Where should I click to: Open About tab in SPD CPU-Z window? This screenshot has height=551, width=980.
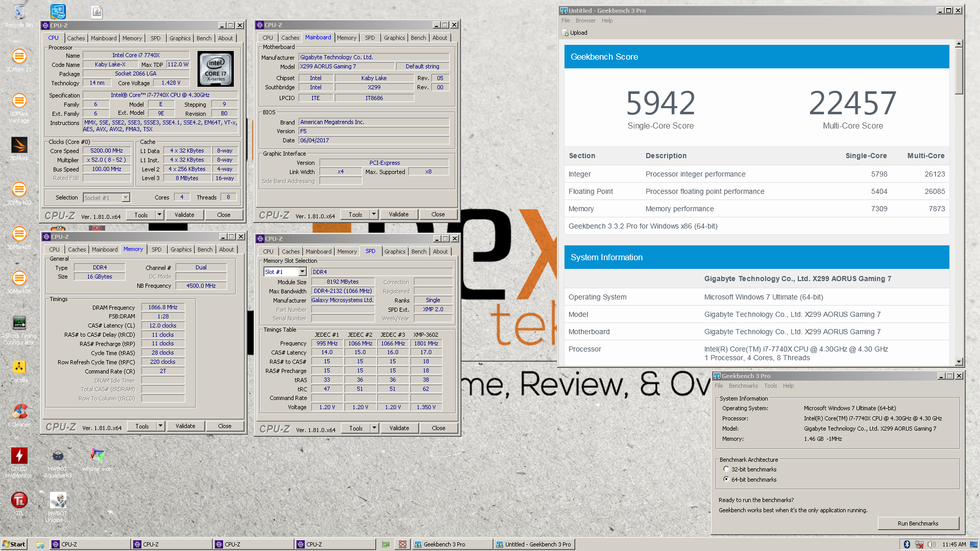440,252
